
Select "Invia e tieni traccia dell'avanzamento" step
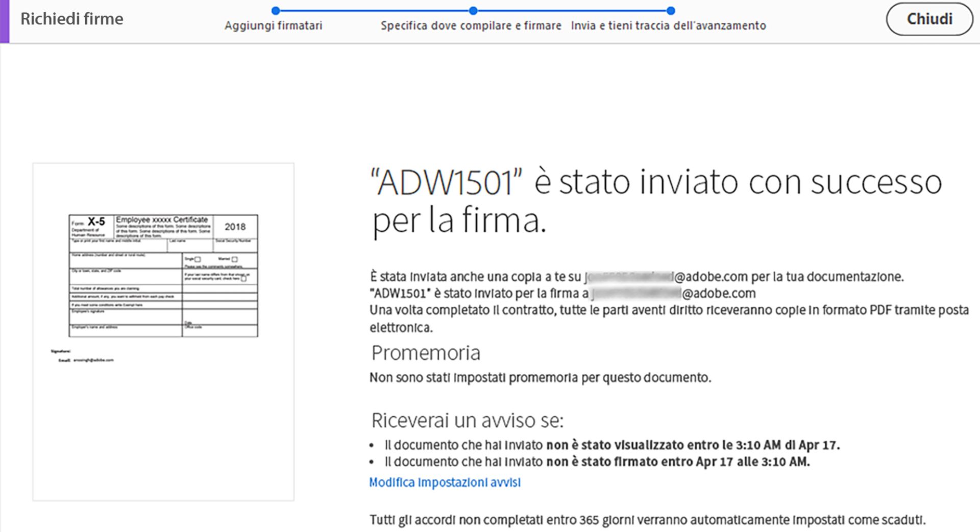[x=669, y=23]
